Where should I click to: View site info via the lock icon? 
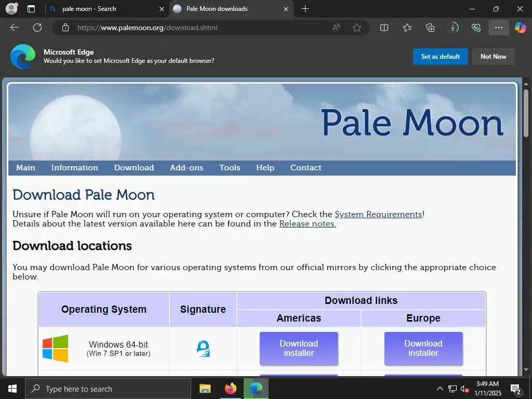pyautogui.click(x=65, y=28)
